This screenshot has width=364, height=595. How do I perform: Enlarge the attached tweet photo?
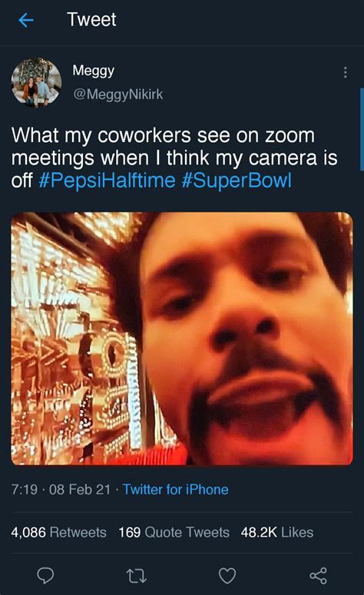tap(182, 339)
